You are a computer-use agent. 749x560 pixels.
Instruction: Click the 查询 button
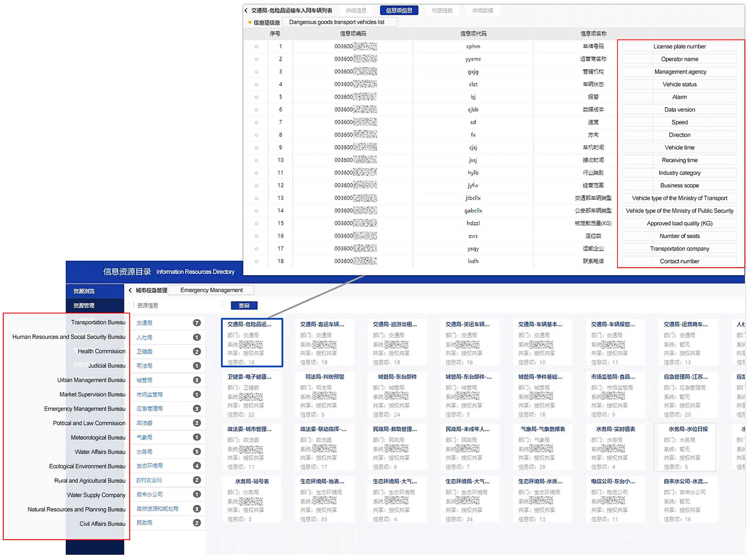[244, 306]
